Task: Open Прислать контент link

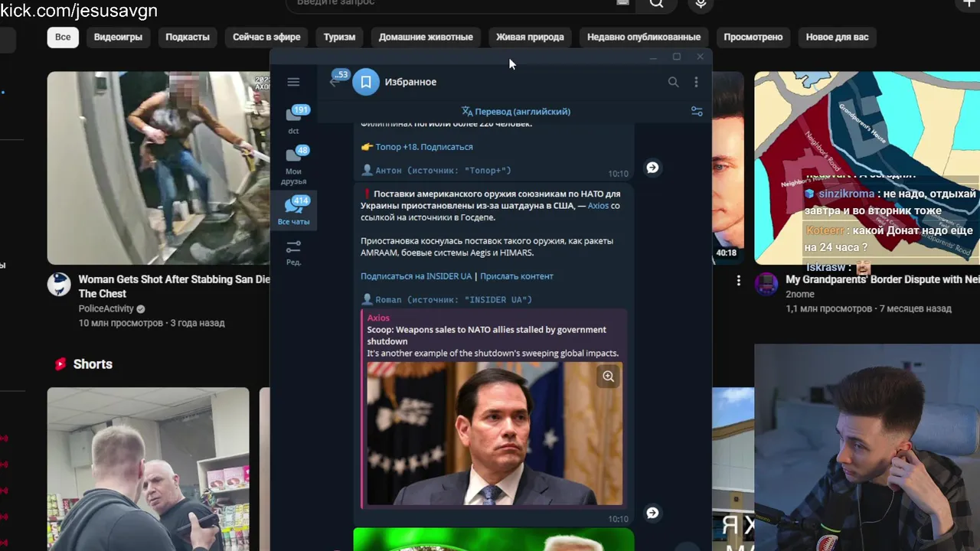Action: click(517, 276)
